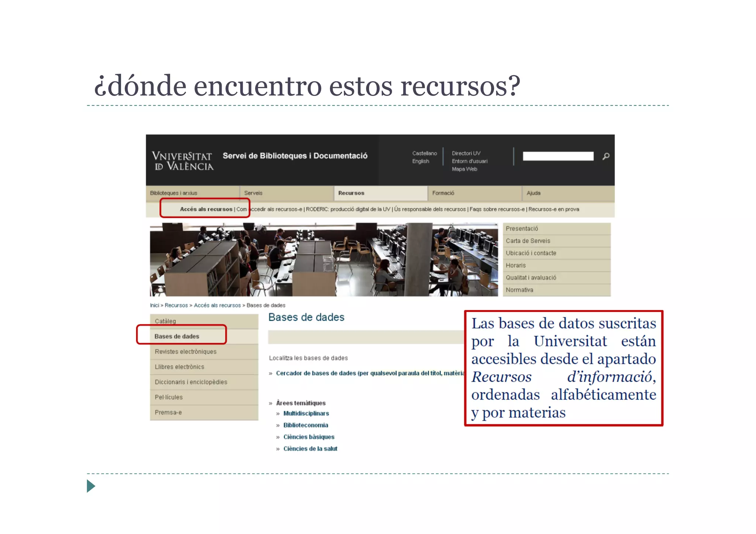Click Servei de Biblioteques i Documentació title

295,156
